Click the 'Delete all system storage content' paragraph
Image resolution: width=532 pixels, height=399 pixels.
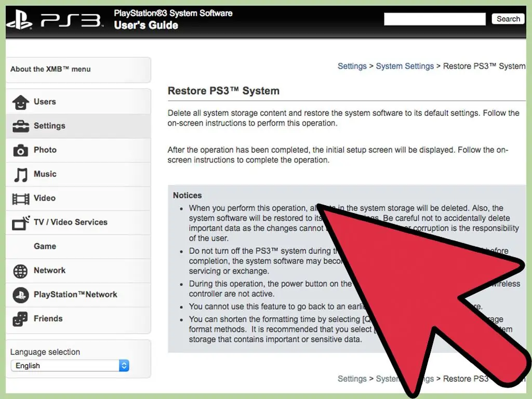click(343, 118)
